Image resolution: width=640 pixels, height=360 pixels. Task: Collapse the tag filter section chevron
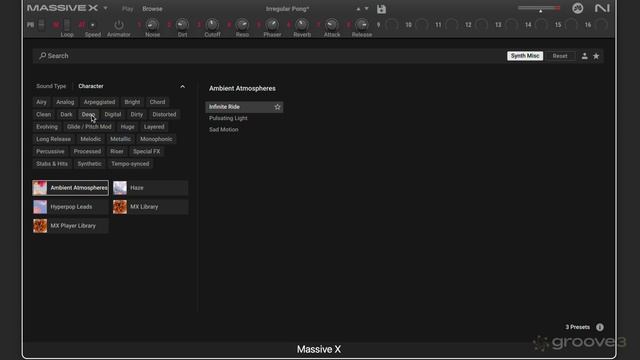point(182,87)
